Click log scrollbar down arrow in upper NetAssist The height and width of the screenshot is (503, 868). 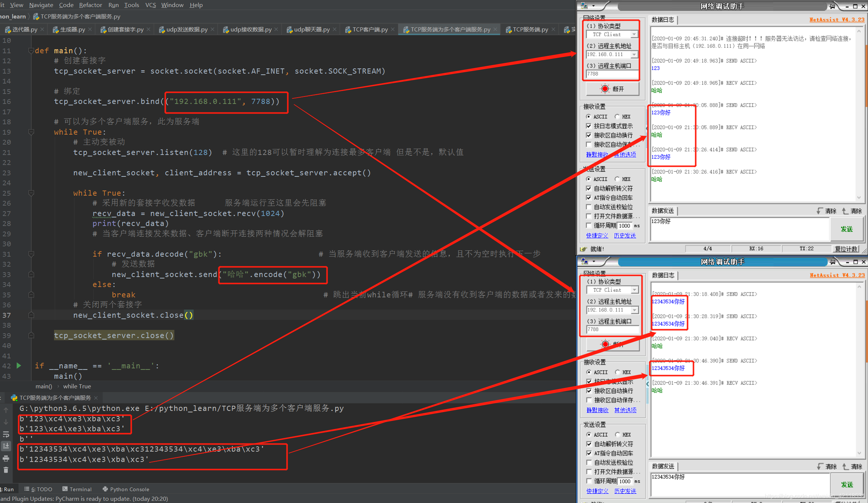point(859,197)
